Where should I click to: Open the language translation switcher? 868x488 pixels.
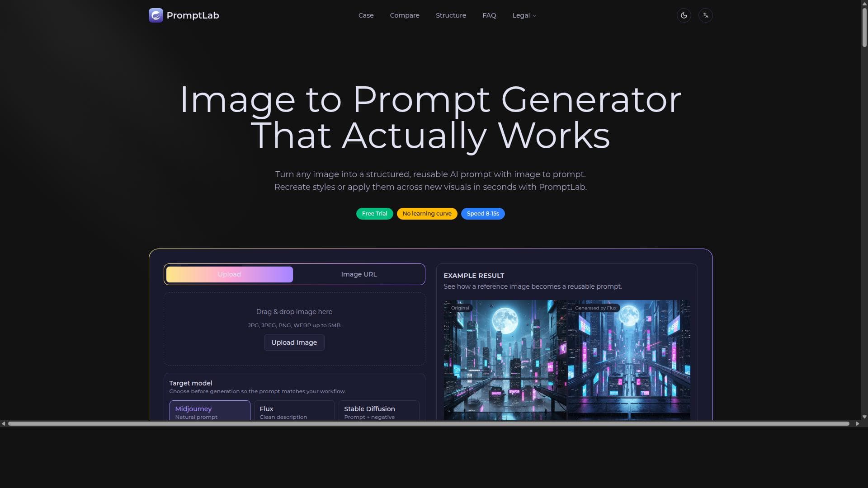point(706,15)
